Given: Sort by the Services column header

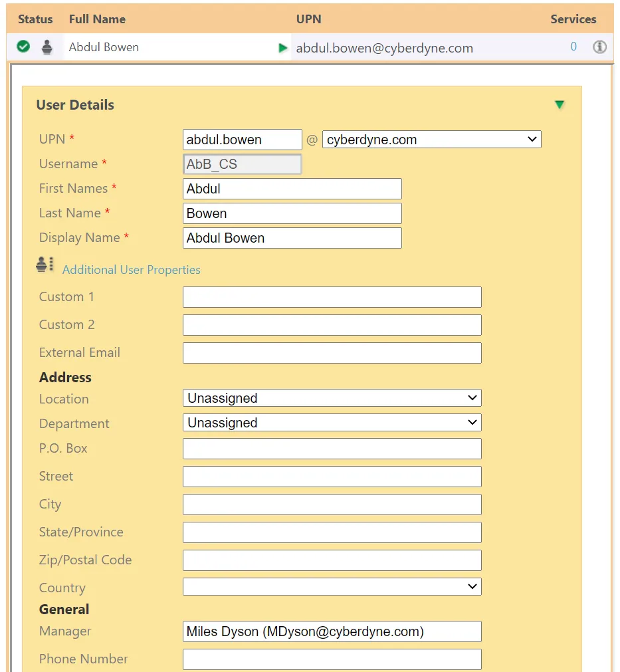Looking at the screenshot, I should click(573, 19).
